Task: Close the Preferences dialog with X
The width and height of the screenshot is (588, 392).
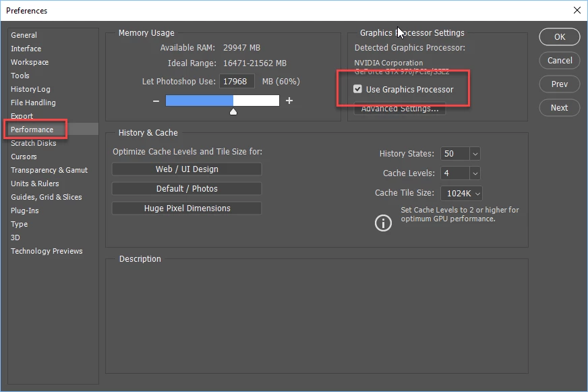Action: tap(577, 11)
